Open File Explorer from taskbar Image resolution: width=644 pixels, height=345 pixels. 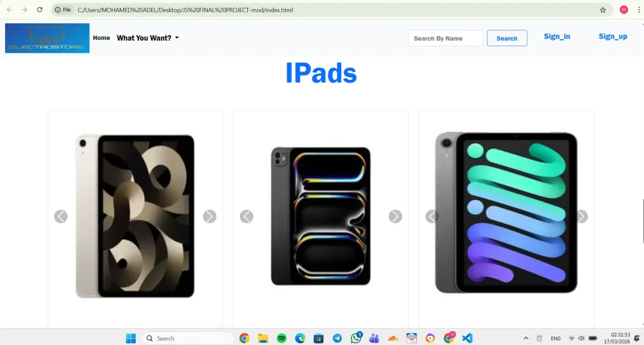tap(263, 338)
